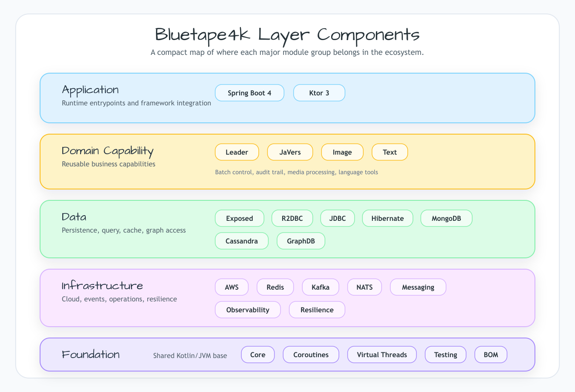
Task: Select the Hibernate chip
Action: [388, 218]
